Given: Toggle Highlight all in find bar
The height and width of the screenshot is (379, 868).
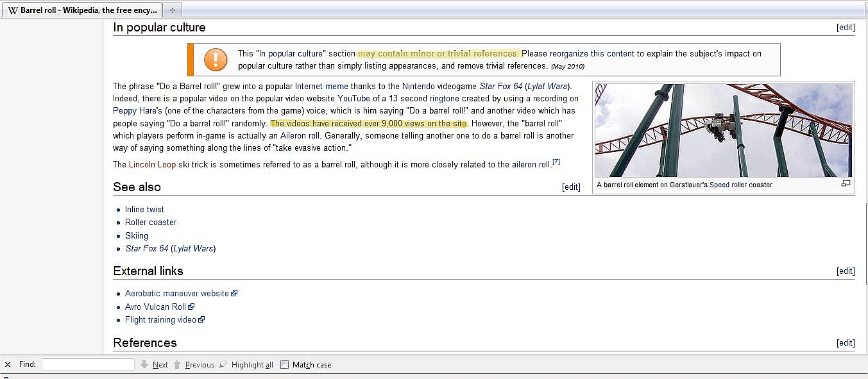Looking at the screenshot, I should pos(246,364).
